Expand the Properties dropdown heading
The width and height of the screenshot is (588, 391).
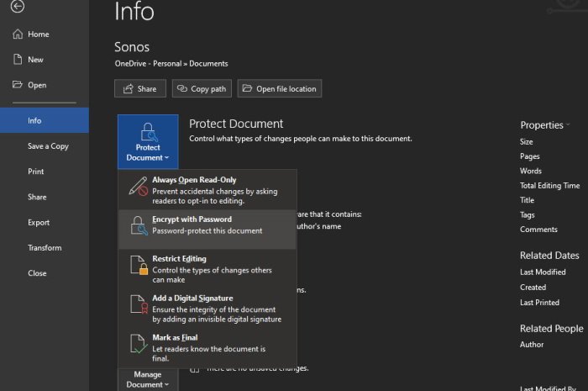[x=544, y=125]
